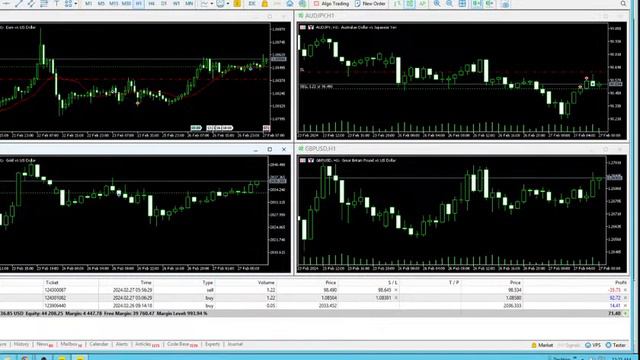The height and width of the screenshot is (360, 640).
Task: Restore the Gold chart window
Action: point(270,149)
